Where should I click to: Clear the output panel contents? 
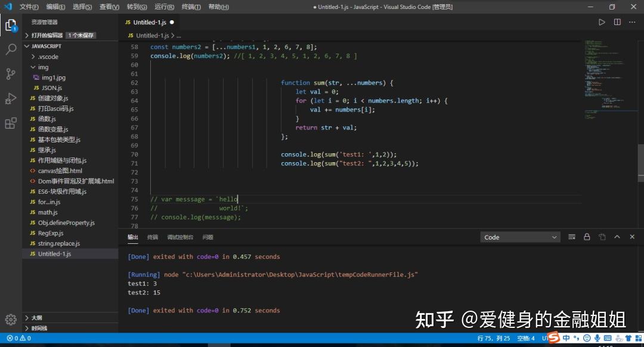[x=572, y=237]
